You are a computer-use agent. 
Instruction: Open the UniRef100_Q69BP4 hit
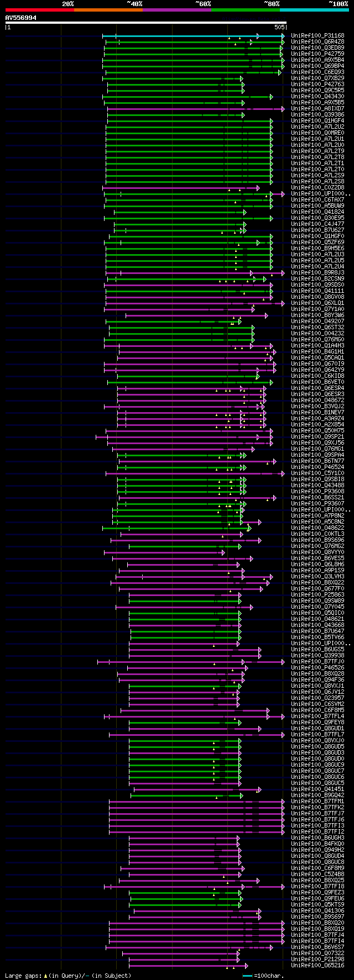(317, 66)
